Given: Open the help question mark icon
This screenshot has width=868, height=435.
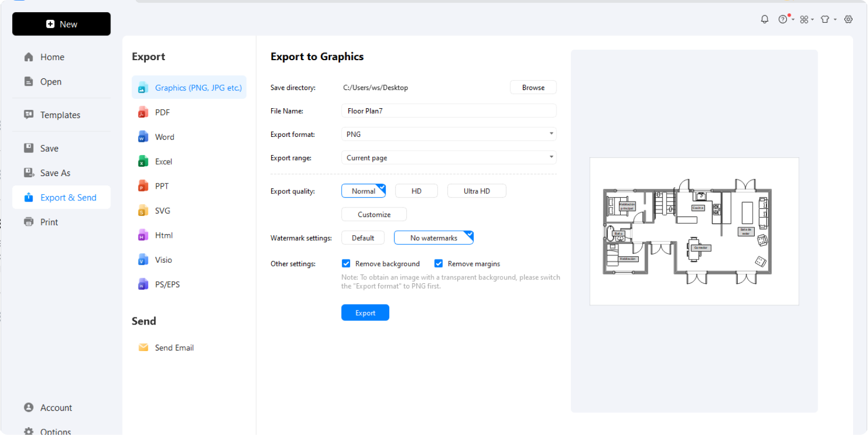Looking at the screenshot, I should pyautogui.click(x=783, y=19).
